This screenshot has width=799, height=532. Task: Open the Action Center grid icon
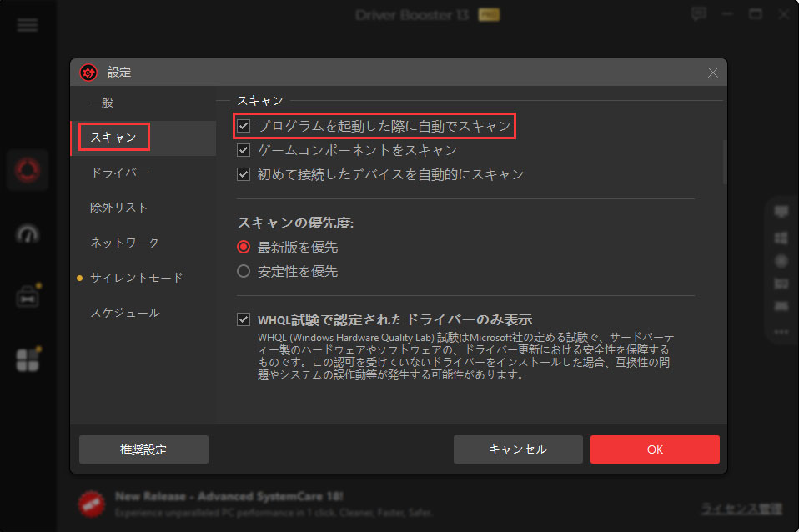point(28,359)
